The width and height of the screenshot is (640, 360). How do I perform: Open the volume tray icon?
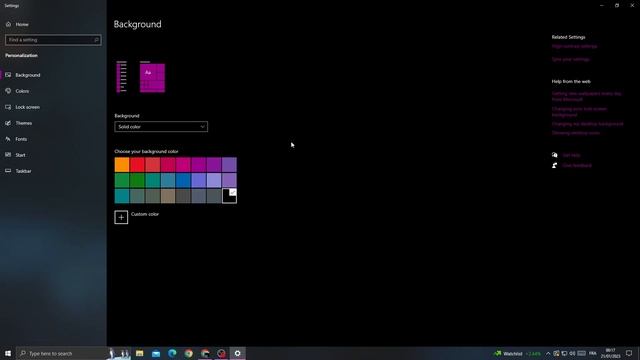[572, 353]
